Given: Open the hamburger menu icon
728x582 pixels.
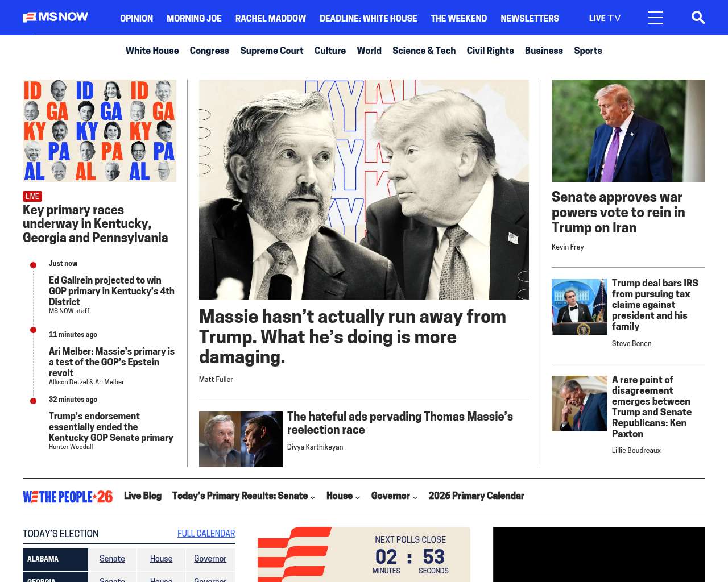Looking at the screenshot, I should (656, 18).
